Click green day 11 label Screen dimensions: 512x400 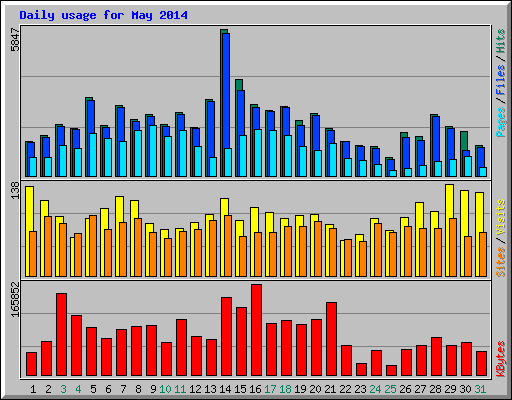point(180,389)
